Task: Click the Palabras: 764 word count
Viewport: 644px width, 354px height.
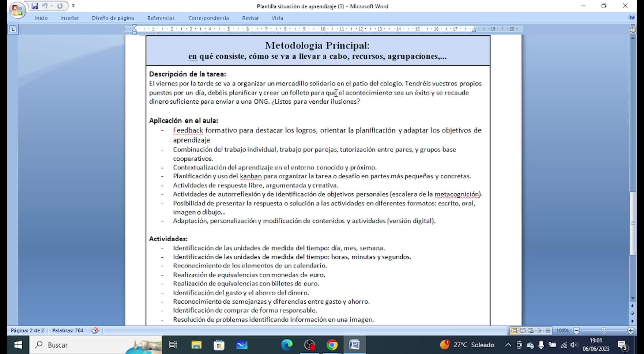Action: pos(68,330)
